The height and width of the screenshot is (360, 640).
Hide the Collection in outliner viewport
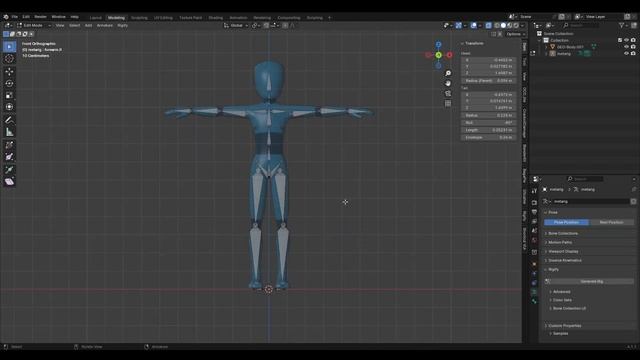[626, 40]
